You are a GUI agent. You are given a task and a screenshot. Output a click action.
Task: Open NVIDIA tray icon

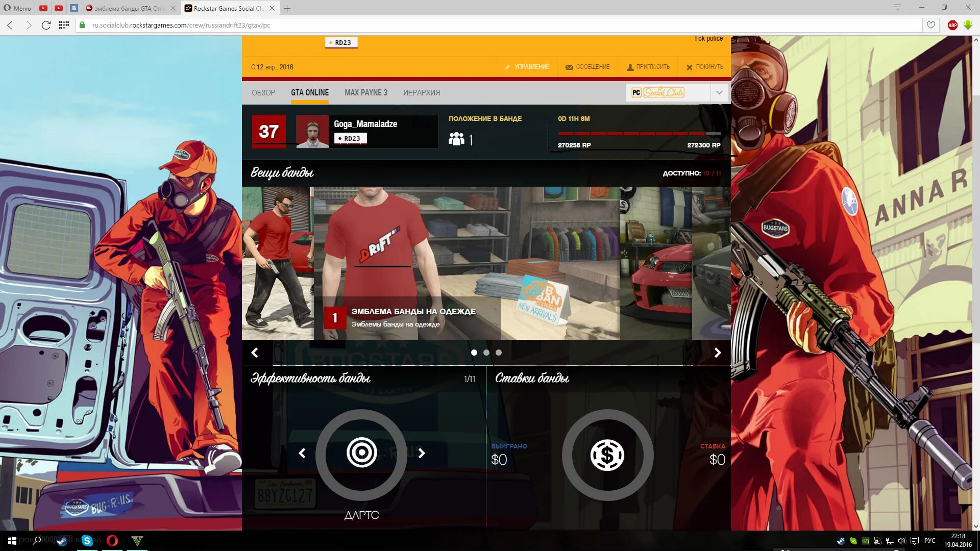coord(866,541)
